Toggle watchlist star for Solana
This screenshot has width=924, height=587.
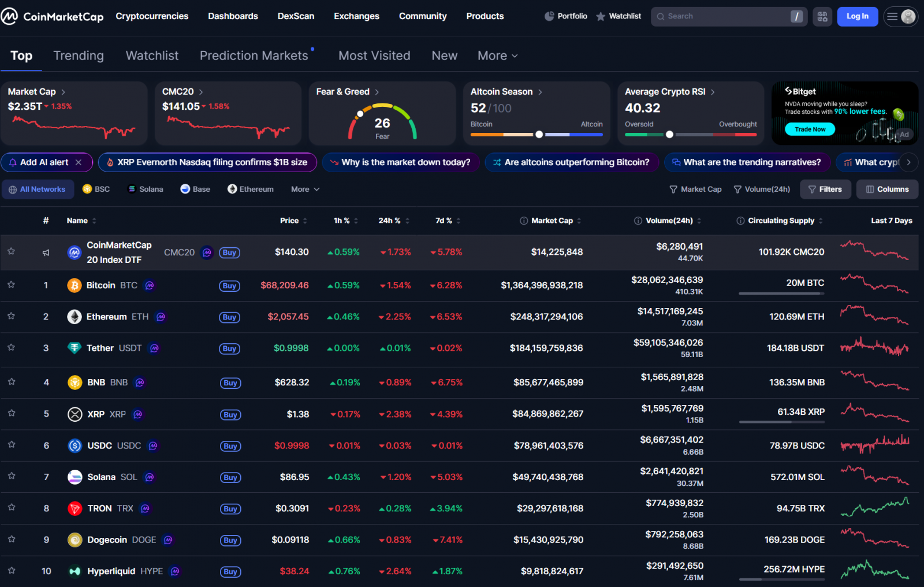11,476
